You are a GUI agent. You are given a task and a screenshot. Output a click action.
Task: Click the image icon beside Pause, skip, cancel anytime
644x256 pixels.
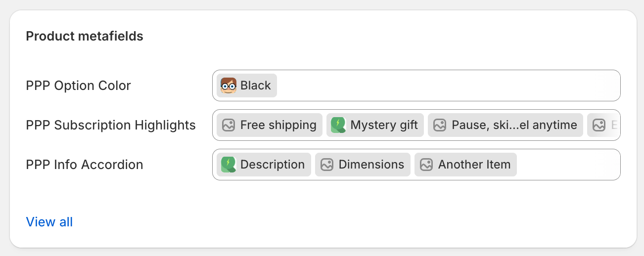pyautogui.click(x=440, y=125)
